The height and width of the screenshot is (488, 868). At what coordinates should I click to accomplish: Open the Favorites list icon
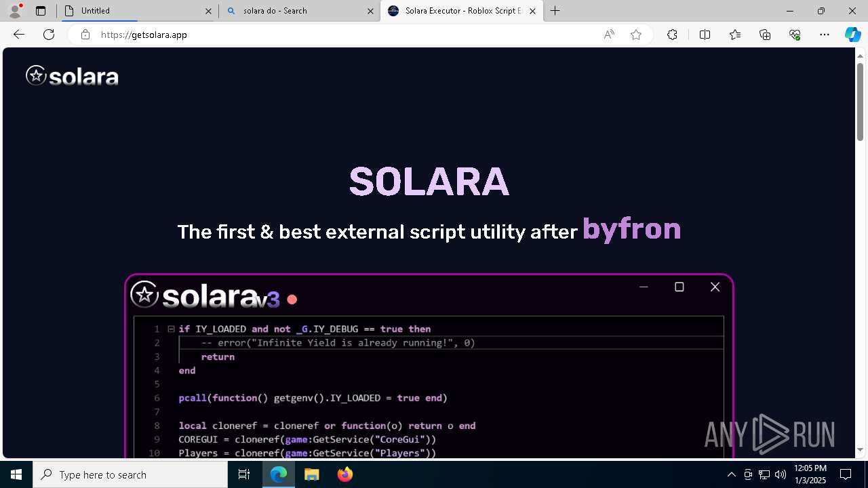[x=735, y=35]
